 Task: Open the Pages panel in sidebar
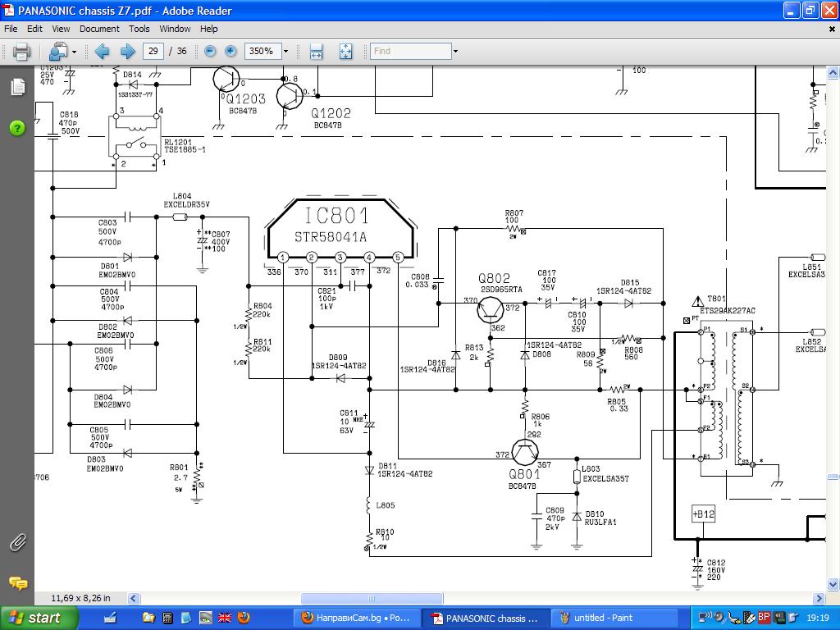[x=17, y=87]
